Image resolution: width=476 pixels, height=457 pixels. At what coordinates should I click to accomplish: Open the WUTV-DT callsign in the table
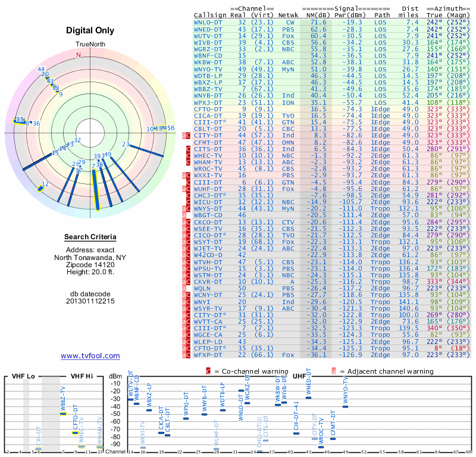coord(208,36)
